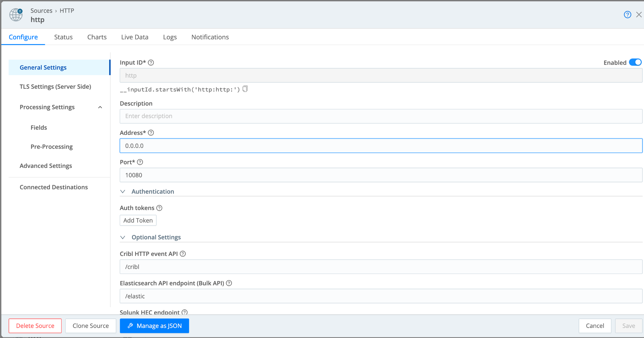Click Manage as JSON button
Viewport: 644px width, 338px height.
point(154,326)
